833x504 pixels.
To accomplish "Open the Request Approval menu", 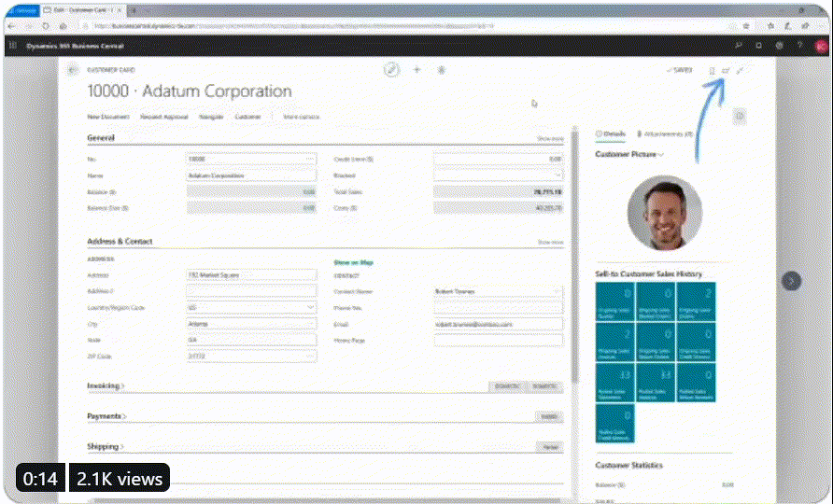I will coord(164,117).
